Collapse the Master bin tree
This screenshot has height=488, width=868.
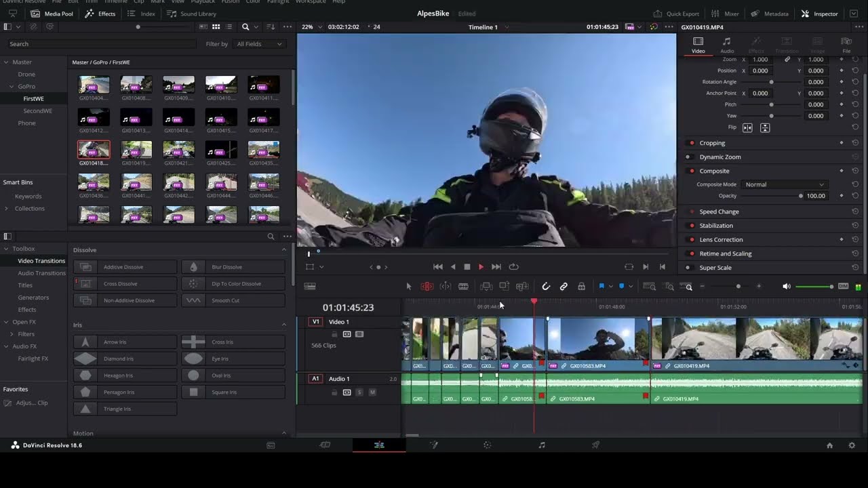[6, 62]
